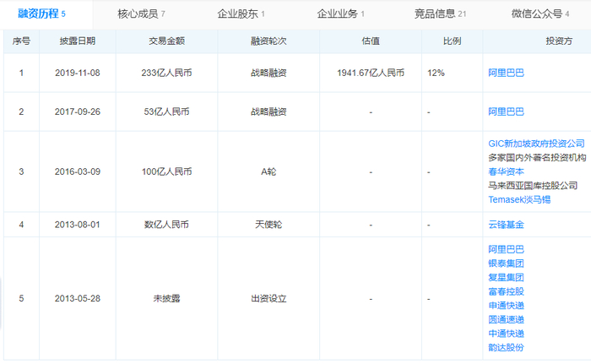Click 战略融资 in the 2017-09-26 row
Viewport: 591px width, 364px height.
(x=268, y=111)
